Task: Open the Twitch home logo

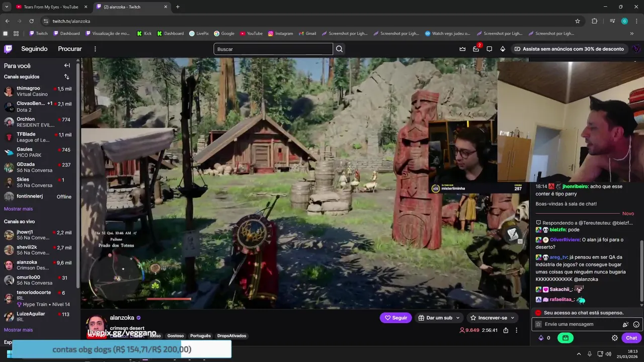Action: click(x=8, y=49)
